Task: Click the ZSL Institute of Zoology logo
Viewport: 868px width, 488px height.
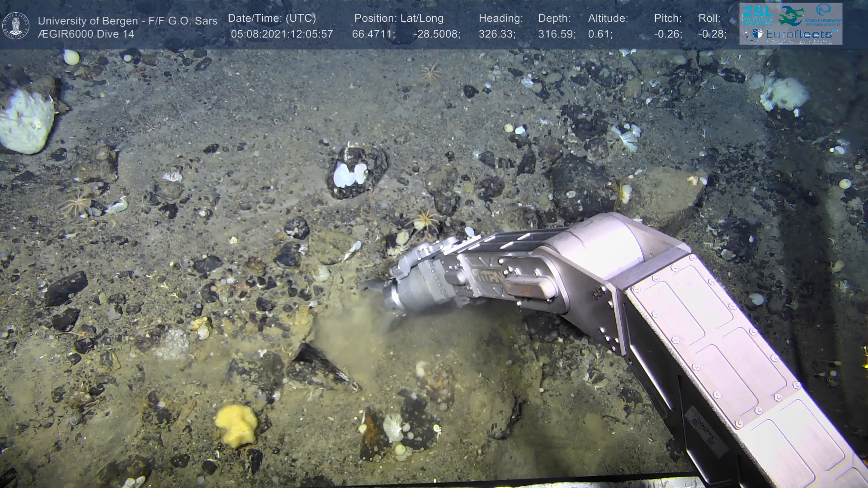Action: point(757,15)
